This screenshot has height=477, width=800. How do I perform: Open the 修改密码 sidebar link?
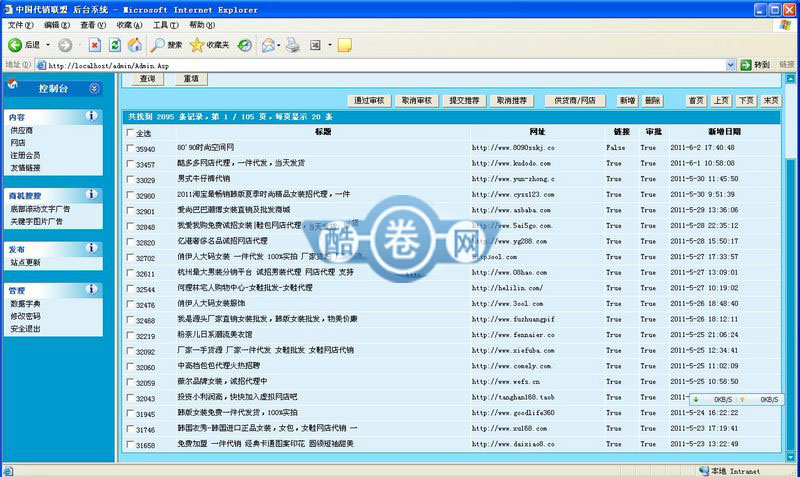coord(26,316)
